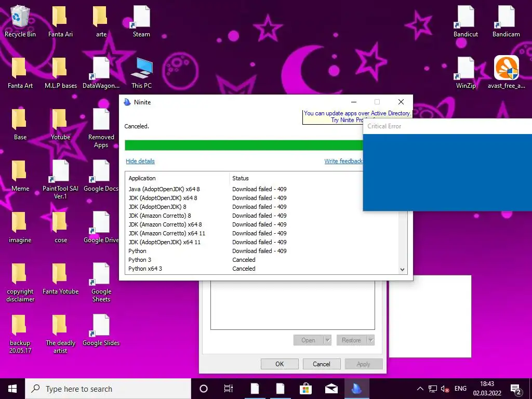Launch the avast_free_a installer icon
Viewport: 532px width, 399px height.
click(506, 73)
